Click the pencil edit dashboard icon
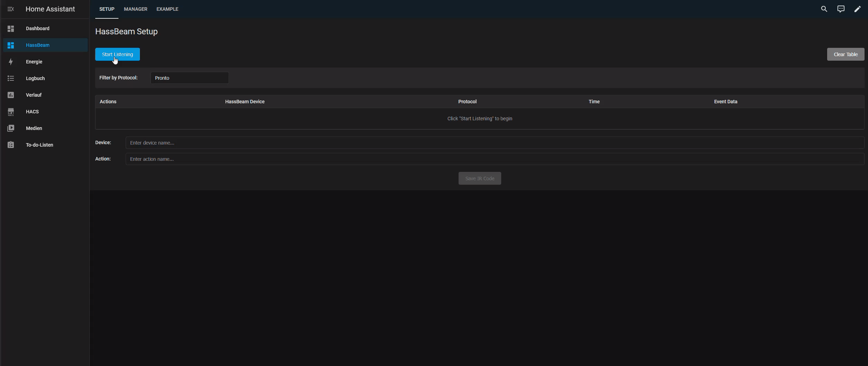 [x=857, y=9]
